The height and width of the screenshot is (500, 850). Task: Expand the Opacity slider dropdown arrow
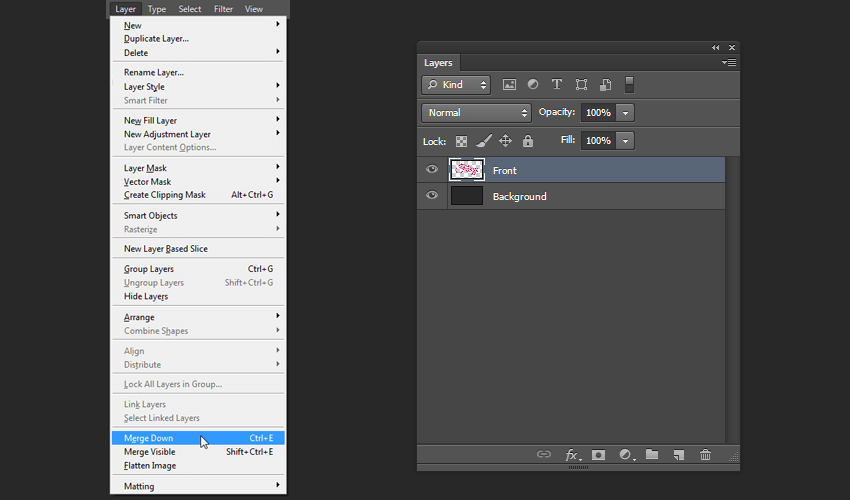coord(625,113)
